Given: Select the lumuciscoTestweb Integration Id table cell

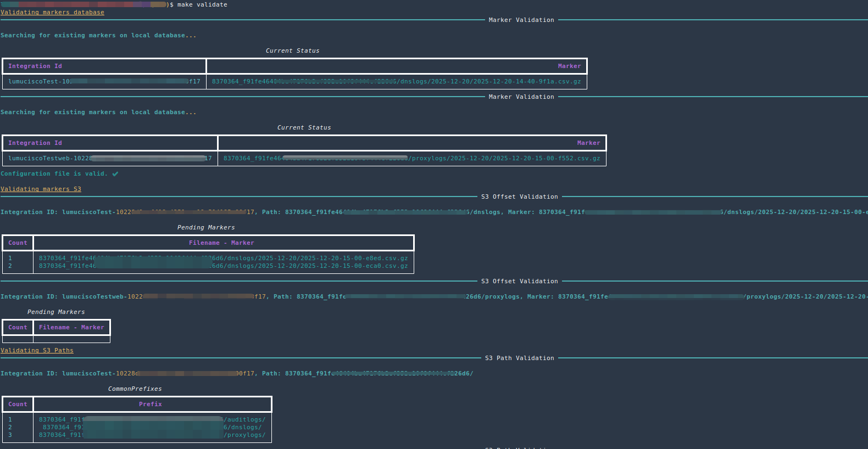Looking at the screenshot, I should tap(109, 158).
